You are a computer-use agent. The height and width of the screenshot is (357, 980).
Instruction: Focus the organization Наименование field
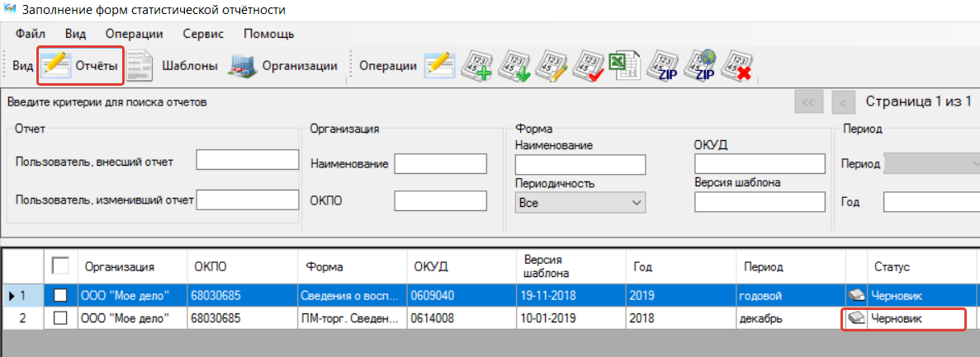point(441,163)
